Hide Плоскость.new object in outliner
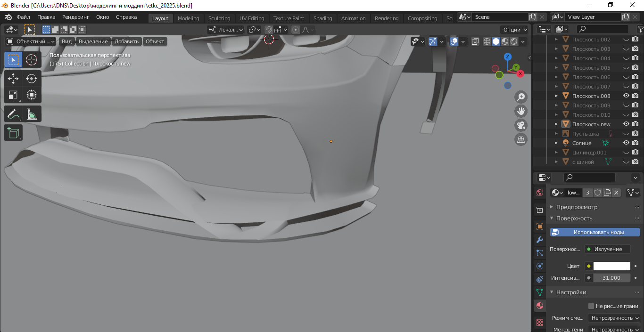Screen dimensions: 644x332 [x=627, y=124]
